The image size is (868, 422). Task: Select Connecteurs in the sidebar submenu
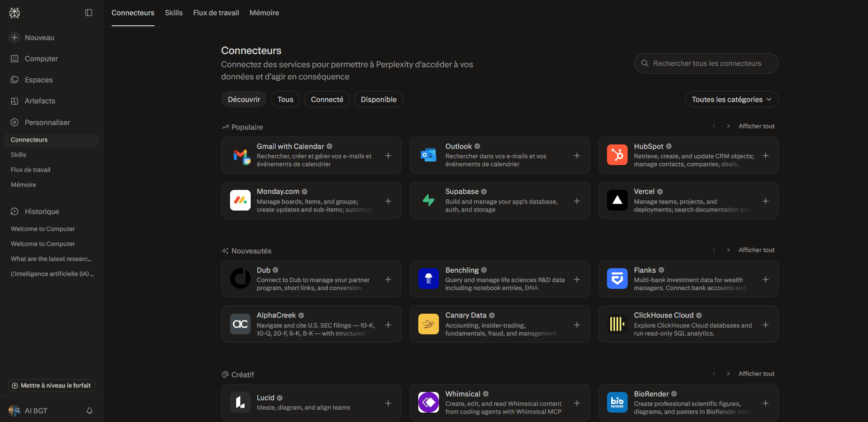51,140
